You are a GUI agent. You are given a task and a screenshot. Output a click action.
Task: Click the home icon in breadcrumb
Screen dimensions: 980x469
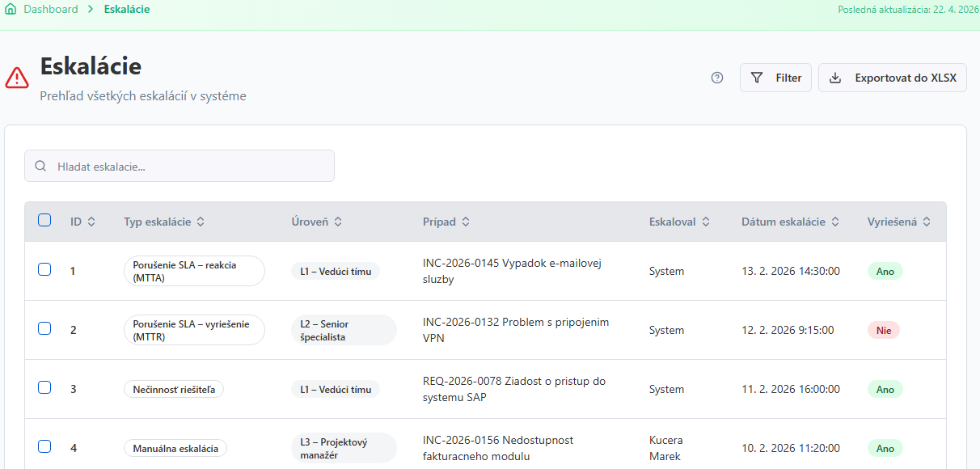point(11,10)
